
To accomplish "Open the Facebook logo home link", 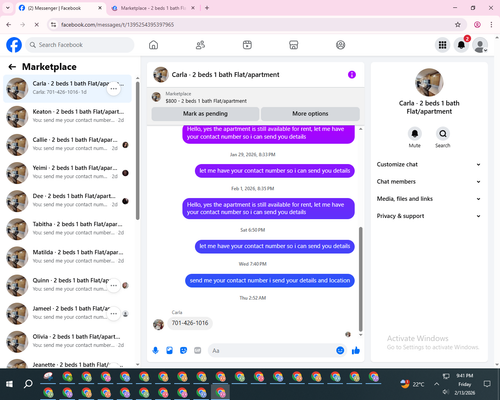I will pos(14,45).
